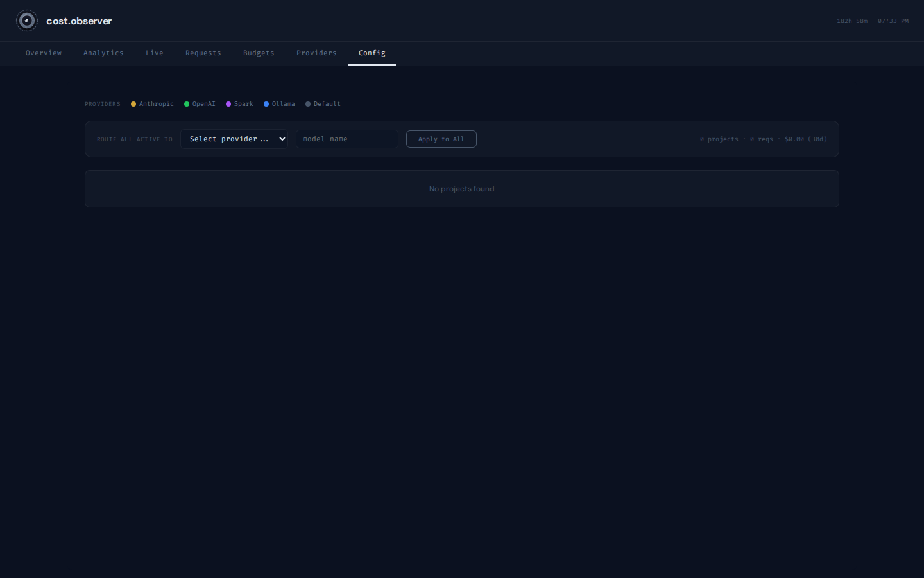Go to the Live tab
The width and height of the screenshot is (924, 578).
click(x=155, y=53)
